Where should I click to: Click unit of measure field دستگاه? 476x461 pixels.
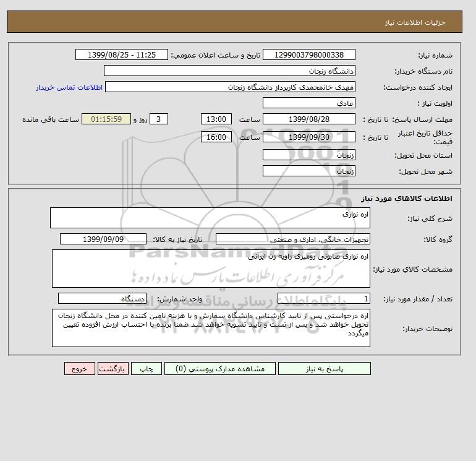(x=102, y=299)
